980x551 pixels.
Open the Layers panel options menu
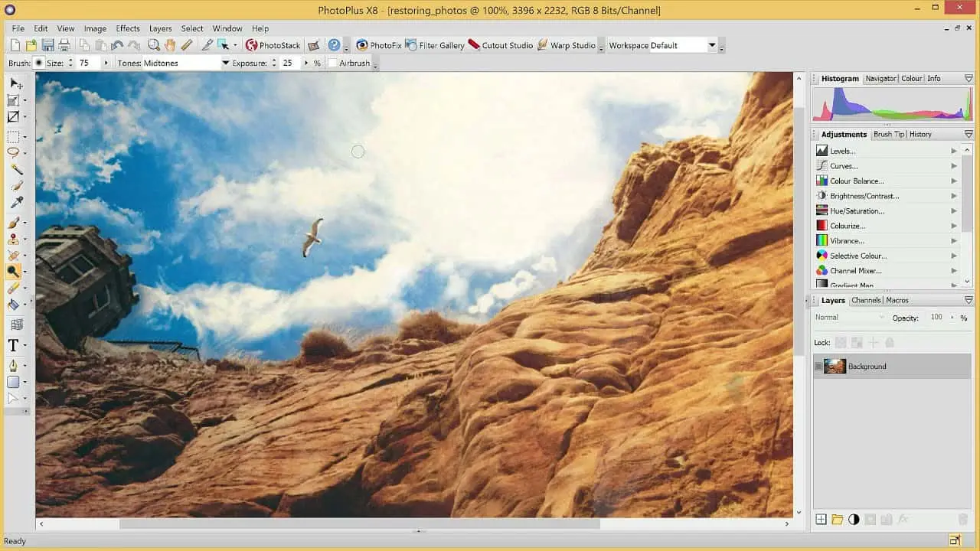[969, 301]
